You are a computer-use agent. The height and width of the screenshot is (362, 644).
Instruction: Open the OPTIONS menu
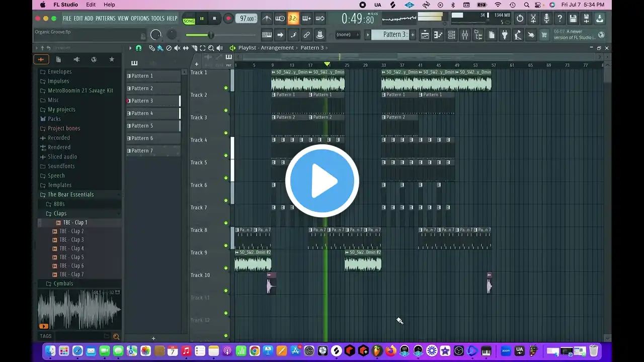[x=140, y=19]
